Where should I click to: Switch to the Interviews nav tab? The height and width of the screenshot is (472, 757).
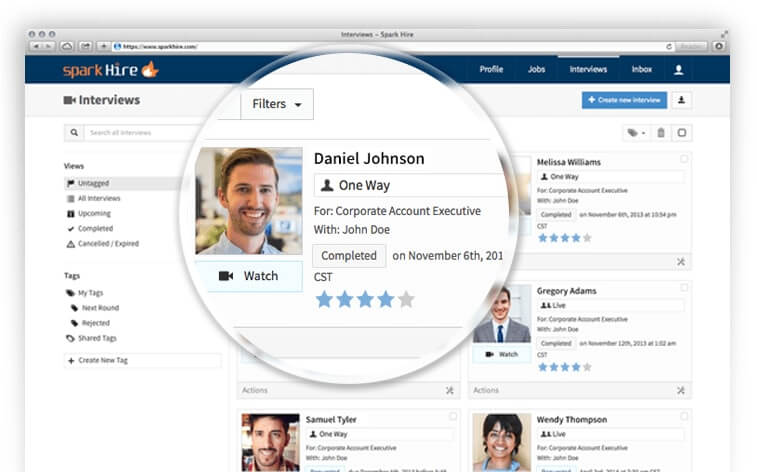coord(588,69)
